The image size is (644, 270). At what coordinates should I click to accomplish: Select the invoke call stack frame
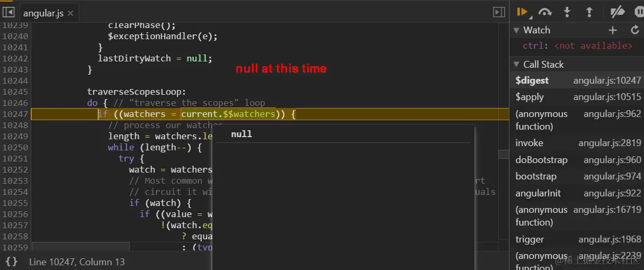point(577,143)
